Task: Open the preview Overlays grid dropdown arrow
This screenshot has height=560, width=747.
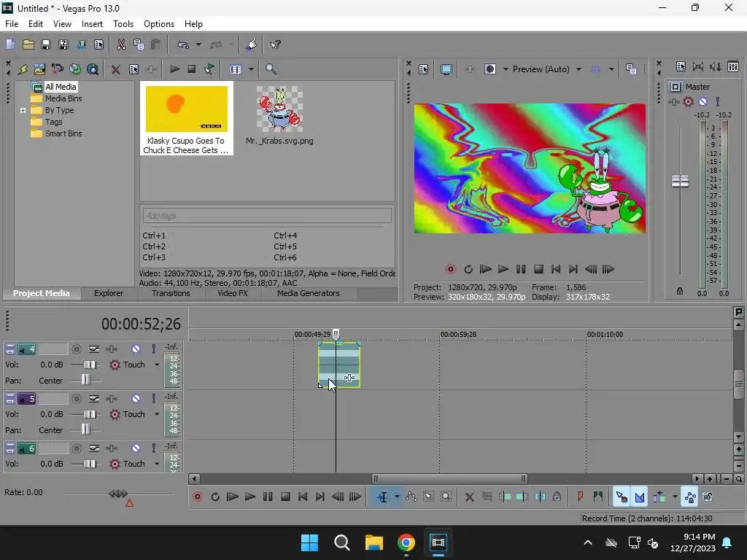Action: tap(611, 69)
